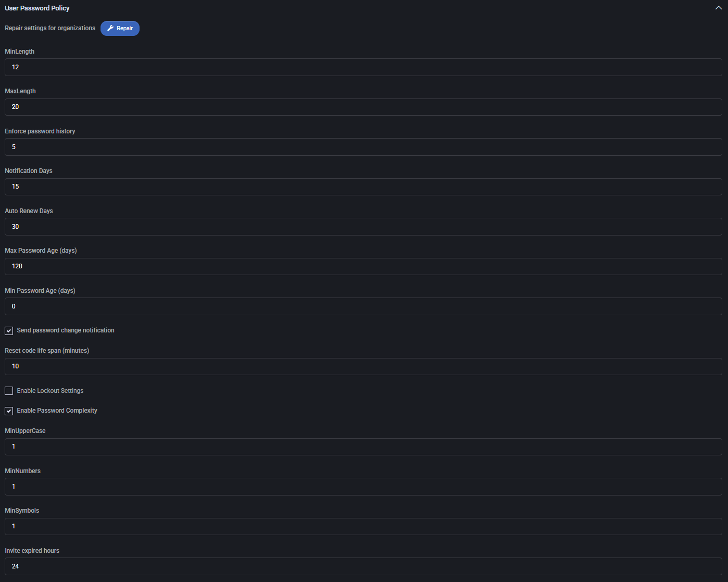Click the Repair button
Image resolution: width=728 pixels, height=582 pixels.
(120, 28)
